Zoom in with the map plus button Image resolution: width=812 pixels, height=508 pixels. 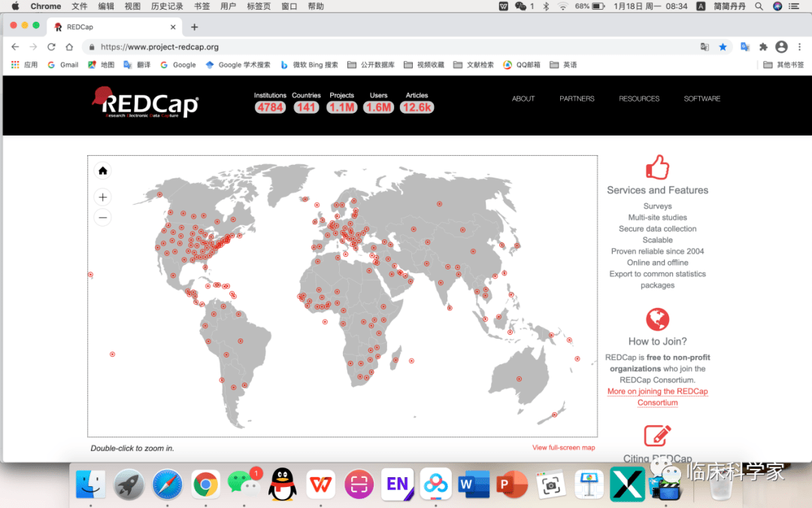[x=103, y=197]
